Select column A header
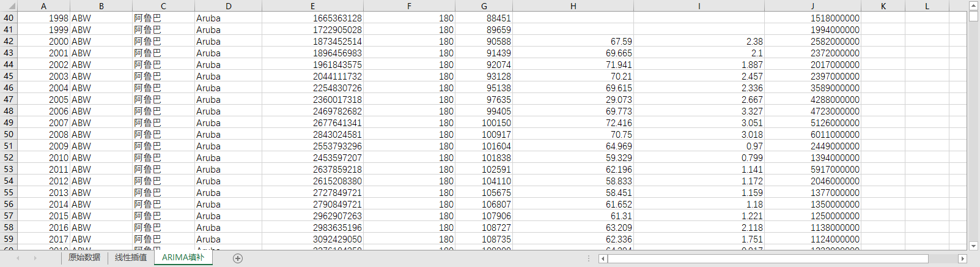980x267 pixels. pos(43,6)
